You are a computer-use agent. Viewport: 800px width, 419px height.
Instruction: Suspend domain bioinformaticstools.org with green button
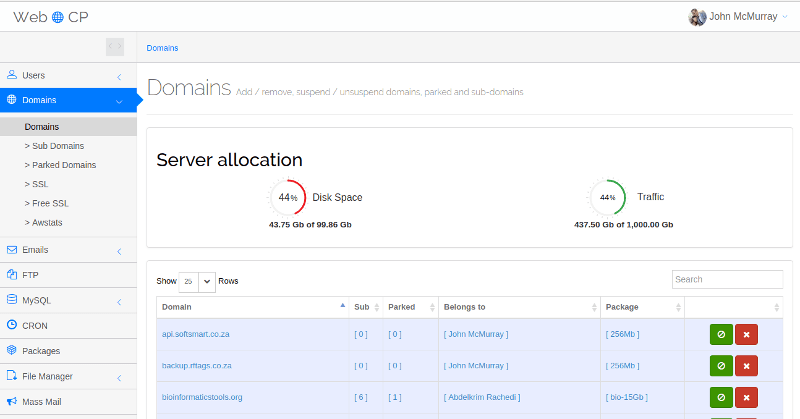[721, 397]
